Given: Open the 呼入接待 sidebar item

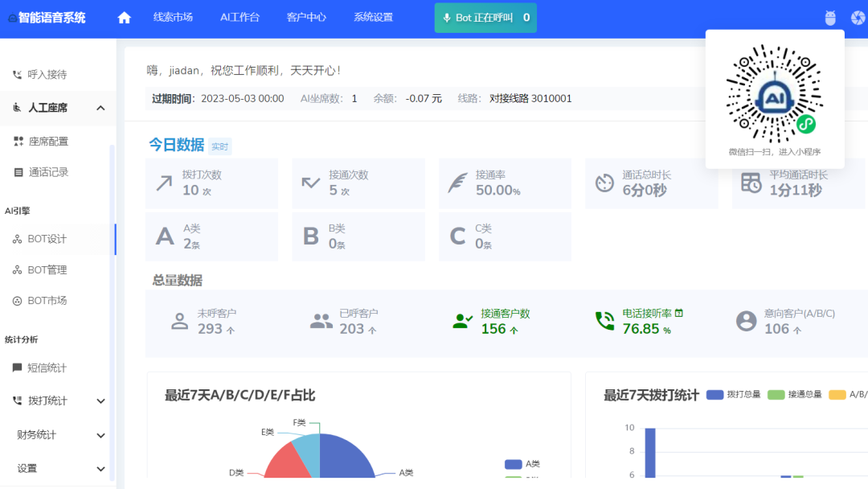Looking at the screenshot, I should 48,73.
